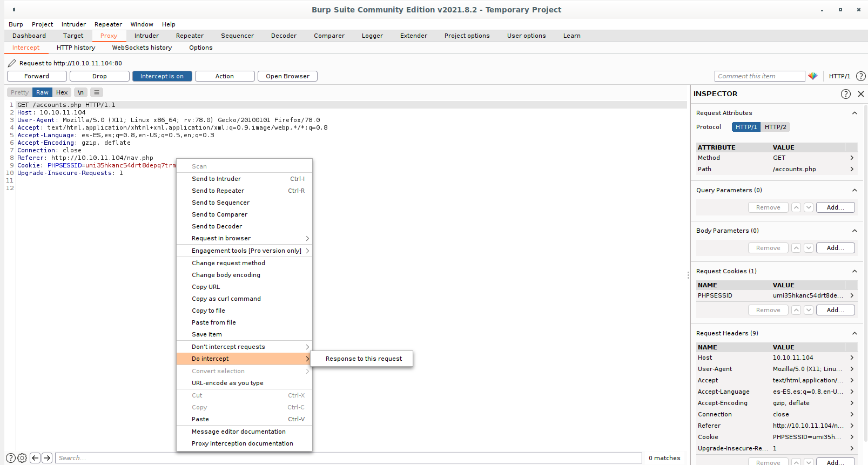Open the message editor hamburger menu

[97, 92]
